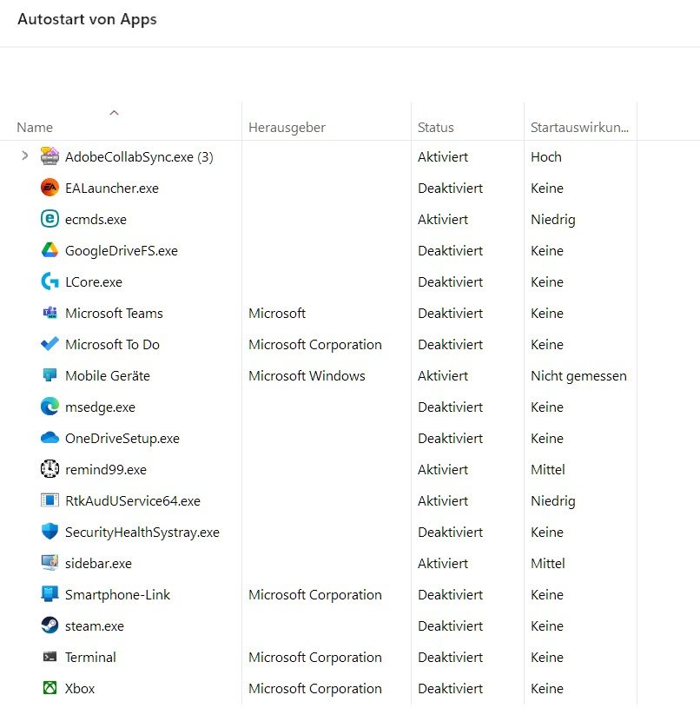Click the EALauncher.exe orange icon

pyautogui.click(x=50, y=188)
